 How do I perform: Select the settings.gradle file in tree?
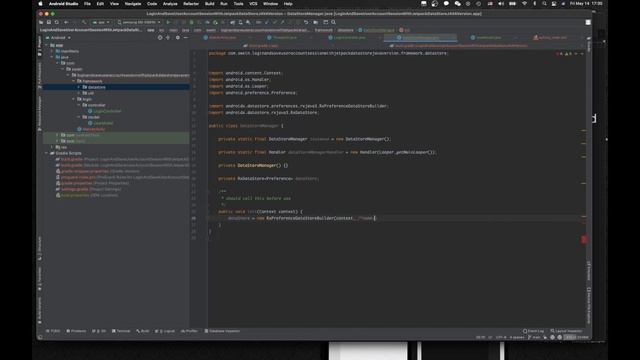pos(88,189)
